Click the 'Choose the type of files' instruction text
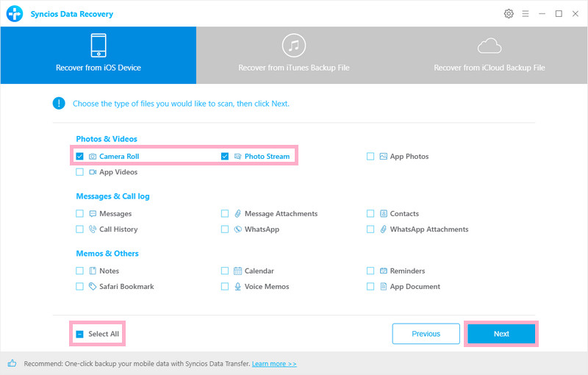The height and width of the screenshot is (375, 588). click(x=181, y=104)
